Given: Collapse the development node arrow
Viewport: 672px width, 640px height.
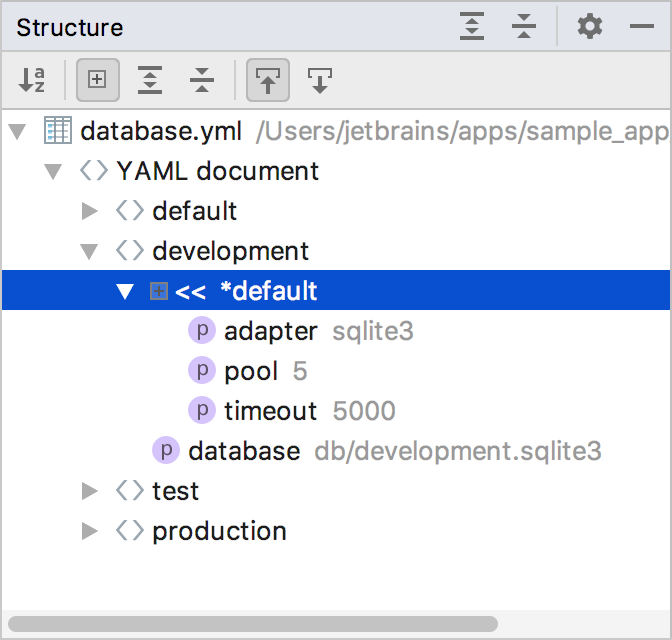Looking at the screenshot, I should [89, 252].
